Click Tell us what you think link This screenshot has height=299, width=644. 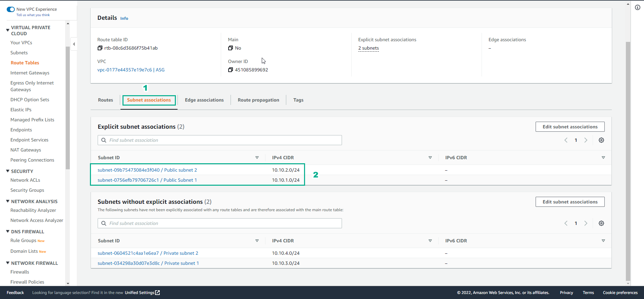point(33,15)
